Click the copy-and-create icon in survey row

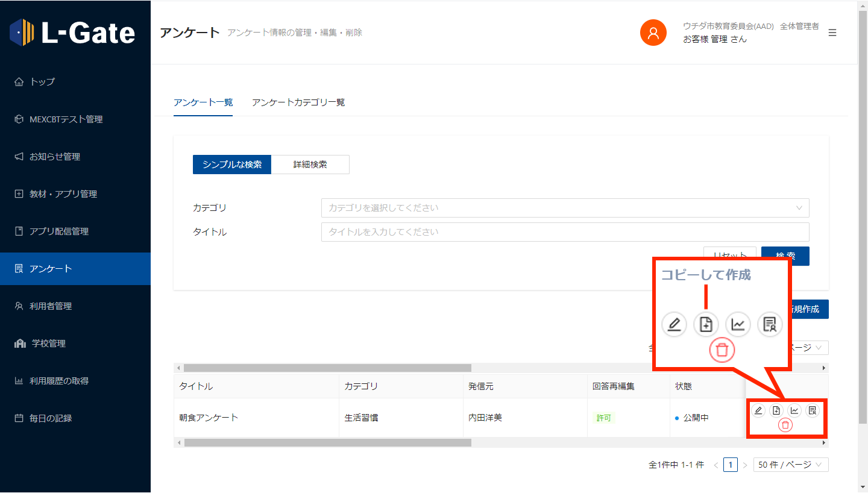click(776, 410)
